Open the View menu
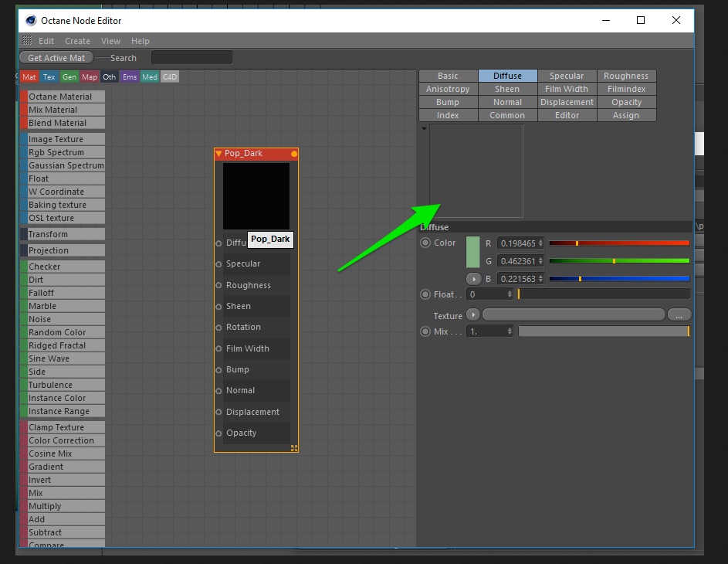Screen dimensions: 728x564 pos(110,41)
